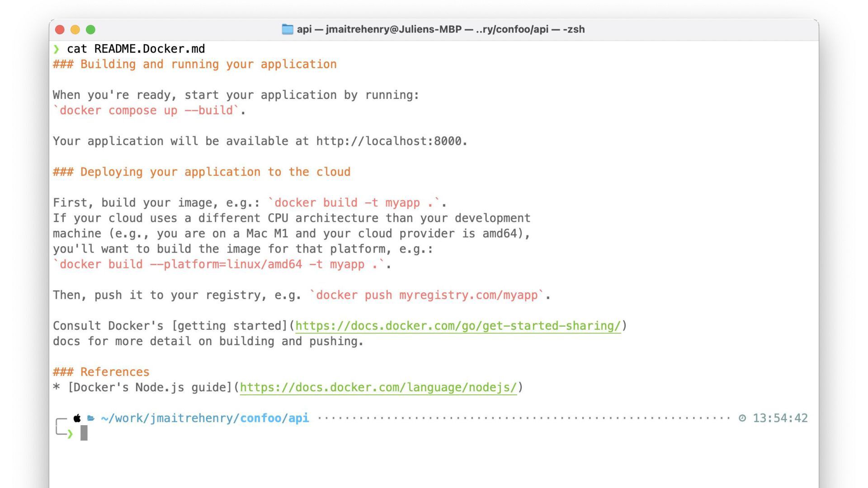Click the line 'When you're ready, start your application'
Image resolution: width=868 pixels, height=488 pixels.
[236, 95]
